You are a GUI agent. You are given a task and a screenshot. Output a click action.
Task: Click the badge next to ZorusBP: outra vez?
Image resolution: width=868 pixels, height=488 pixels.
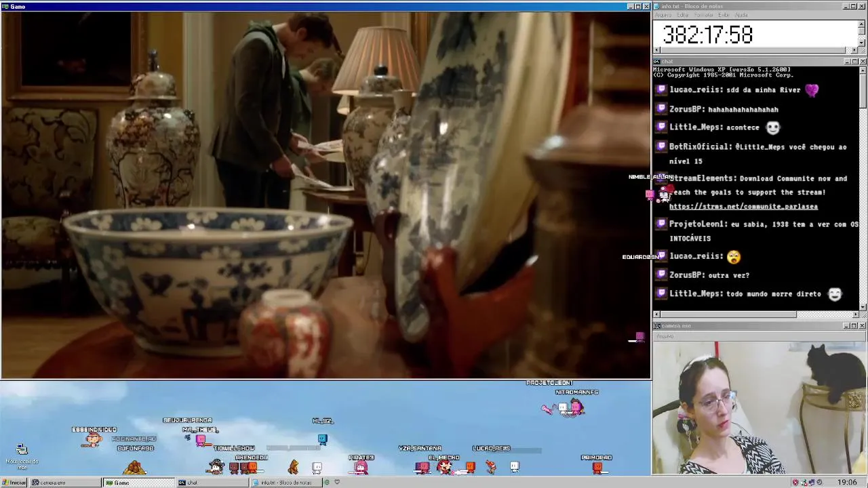tap(661, 274)
